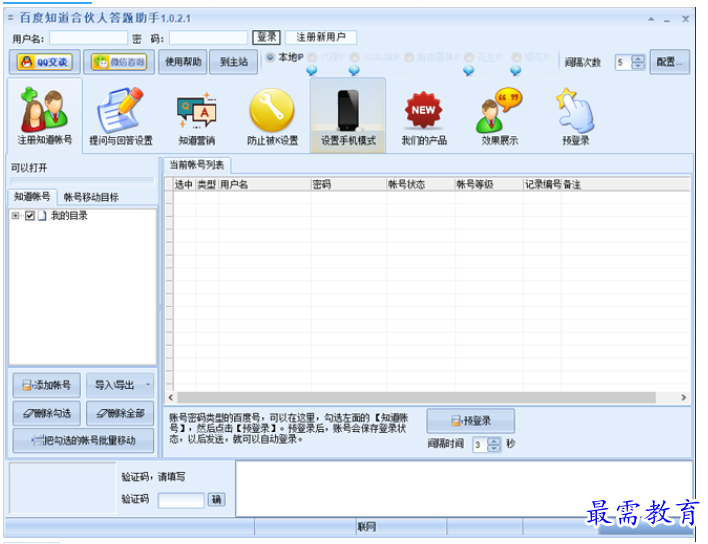Image resolution: width=708 pixels, height=544 pixels.
Task: Click help bubble under 樱花IP
Action: pyautogui.click(x=516, y=70)
